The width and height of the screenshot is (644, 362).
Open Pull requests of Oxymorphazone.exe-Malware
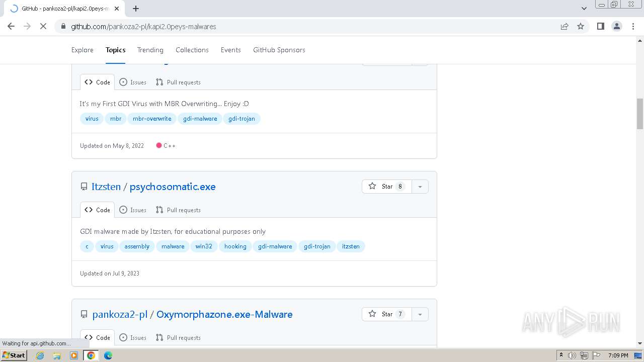(x=178, y=338)
